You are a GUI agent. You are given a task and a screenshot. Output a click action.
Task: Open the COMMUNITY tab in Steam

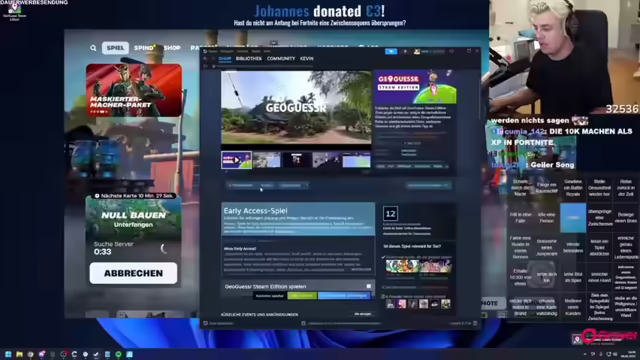281,59
